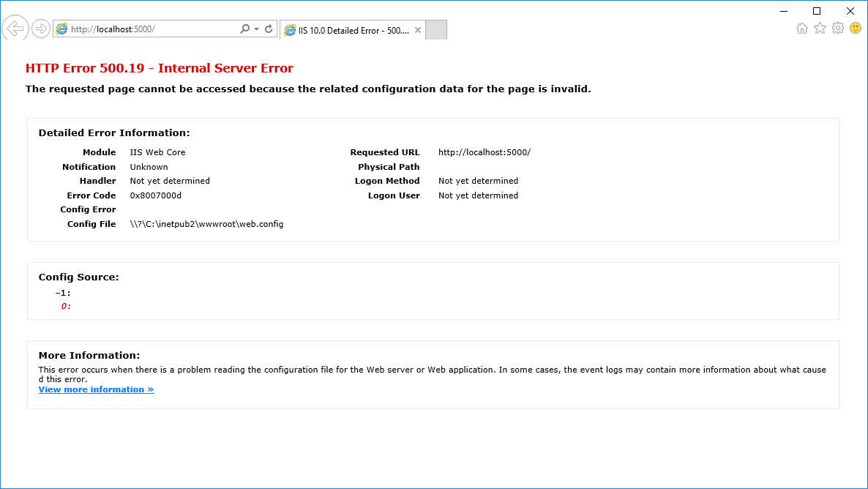Screen dimensions: 868x489
Task: Open the address bar dropdown arrow
Action: tap(257, 29)
